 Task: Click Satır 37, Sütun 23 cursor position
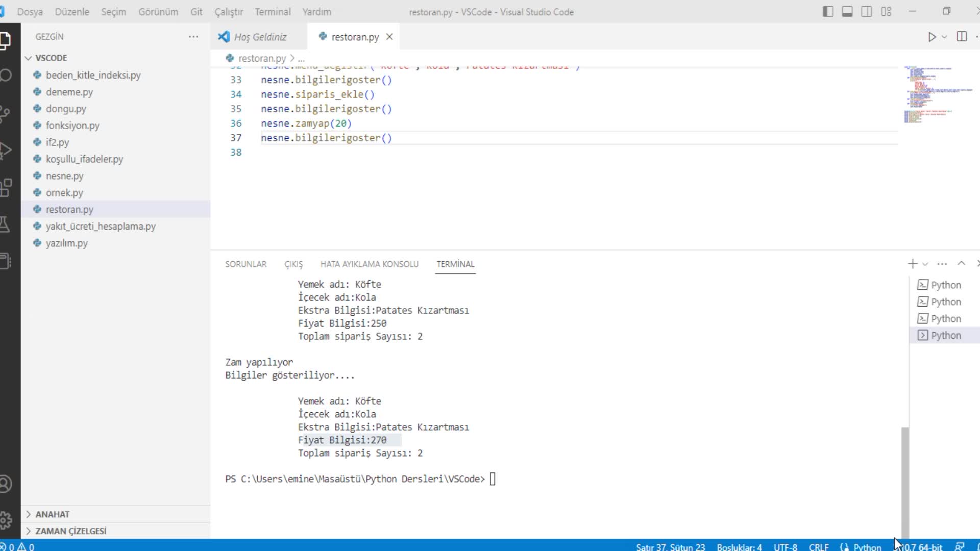coord(670,546)
